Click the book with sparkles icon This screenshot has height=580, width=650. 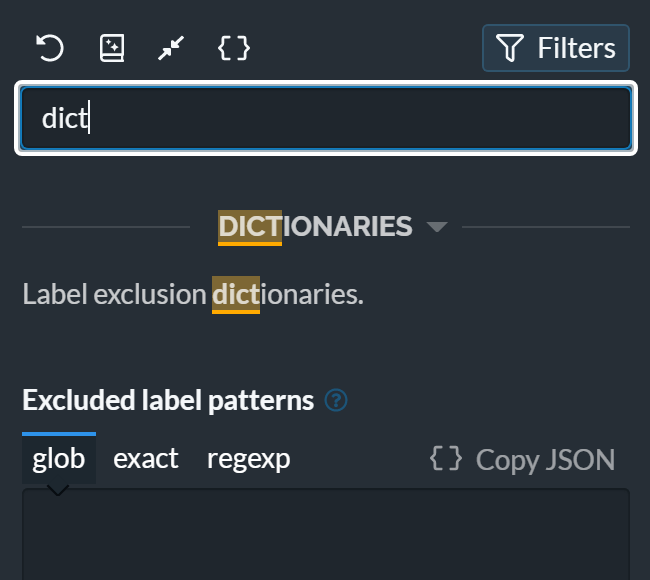pyautogui.click(x=112, y=48)
